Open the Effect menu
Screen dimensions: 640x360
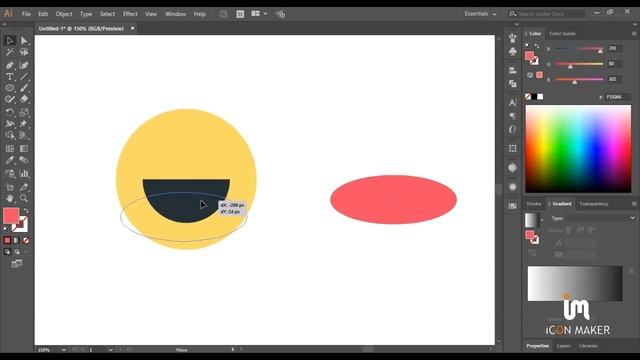130,14
